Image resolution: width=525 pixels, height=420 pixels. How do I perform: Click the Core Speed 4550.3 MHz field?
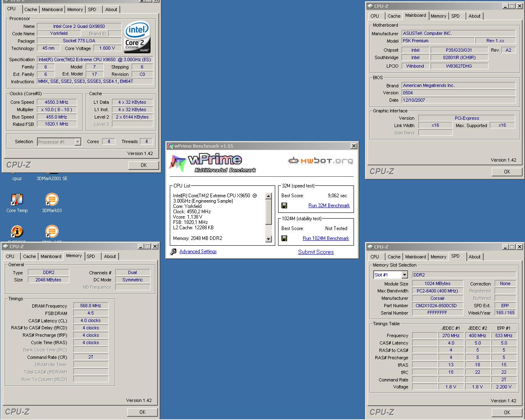[x=57, y=102]
